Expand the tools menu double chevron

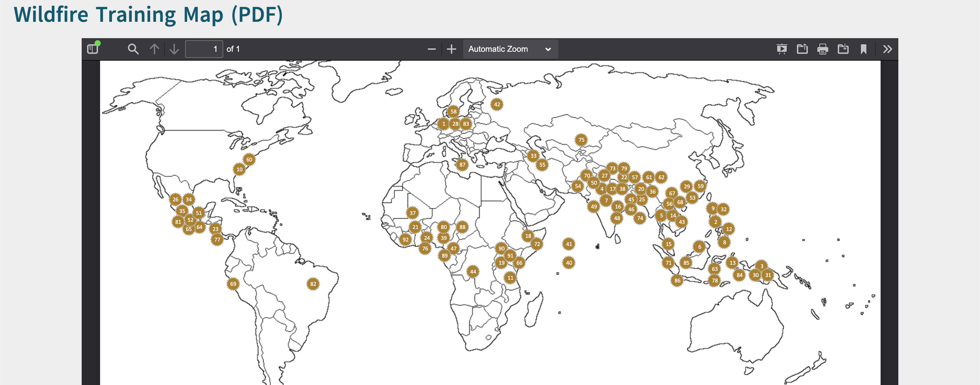click(888, 49)
